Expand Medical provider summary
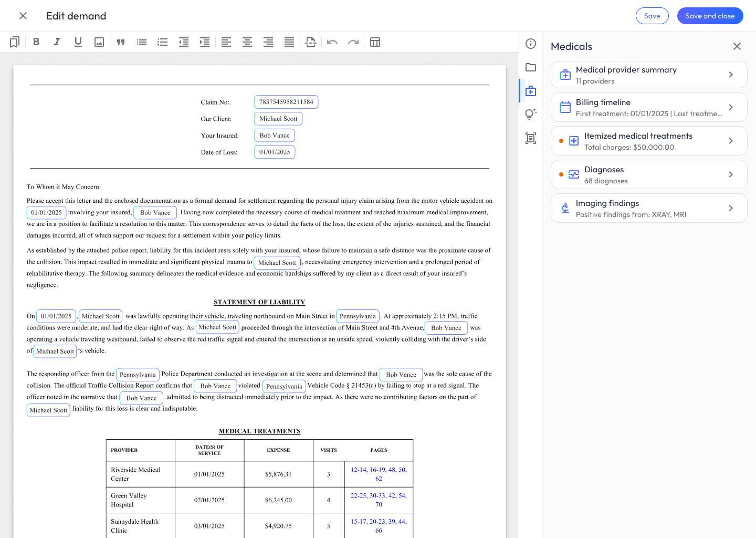 (x=649, y=75)
